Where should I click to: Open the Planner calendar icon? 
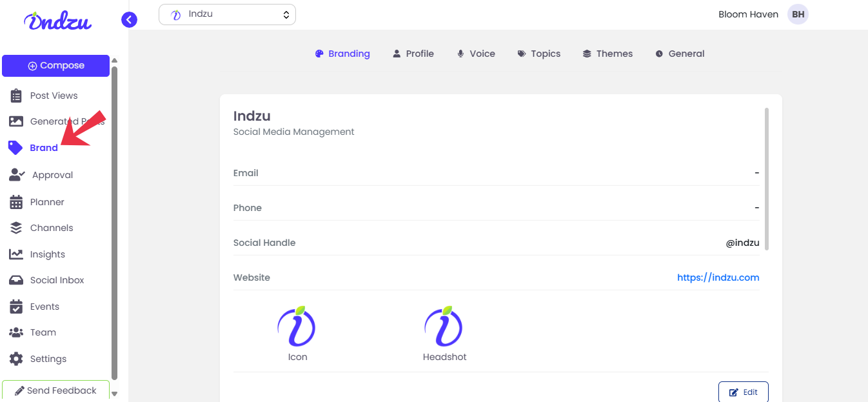tap(16, 202)
